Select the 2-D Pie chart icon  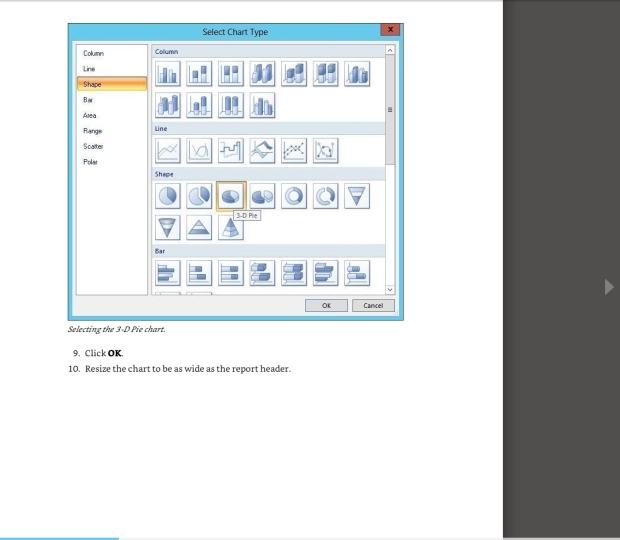[x=169, y=193]
